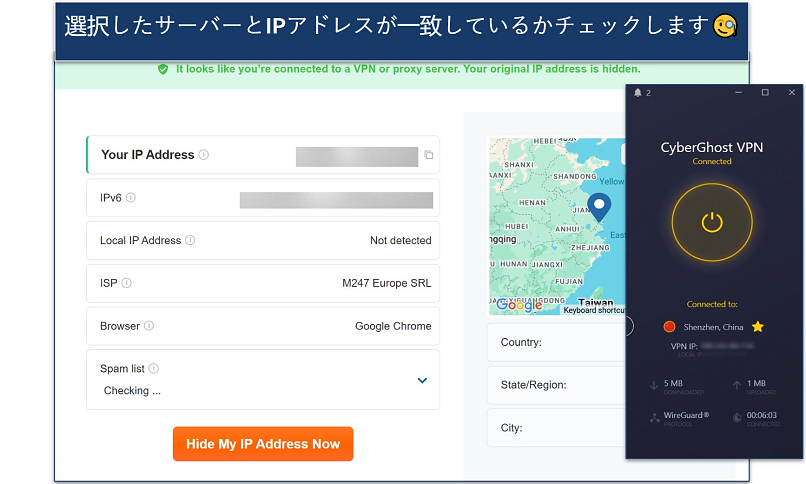Expand the CyberGhost side panel arrow
The height and width of the screenshot is (484, 806).
coord(630,326)
